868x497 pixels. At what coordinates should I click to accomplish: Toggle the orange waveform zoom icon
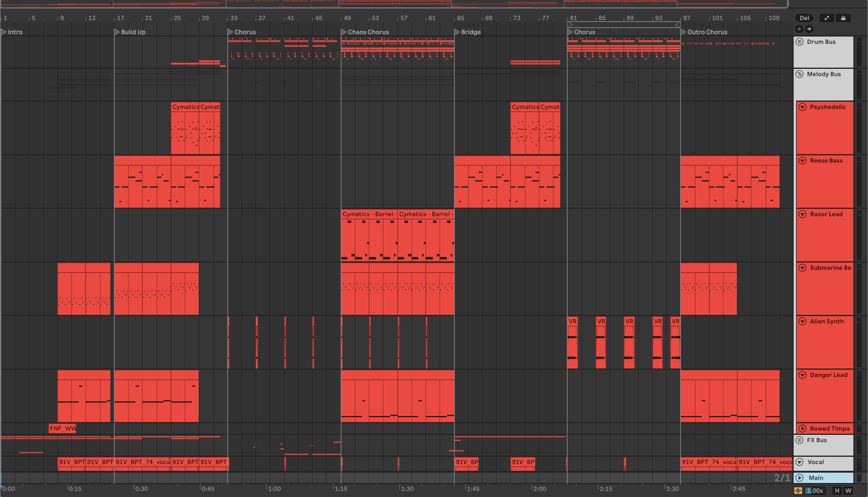tap(798, 491)
